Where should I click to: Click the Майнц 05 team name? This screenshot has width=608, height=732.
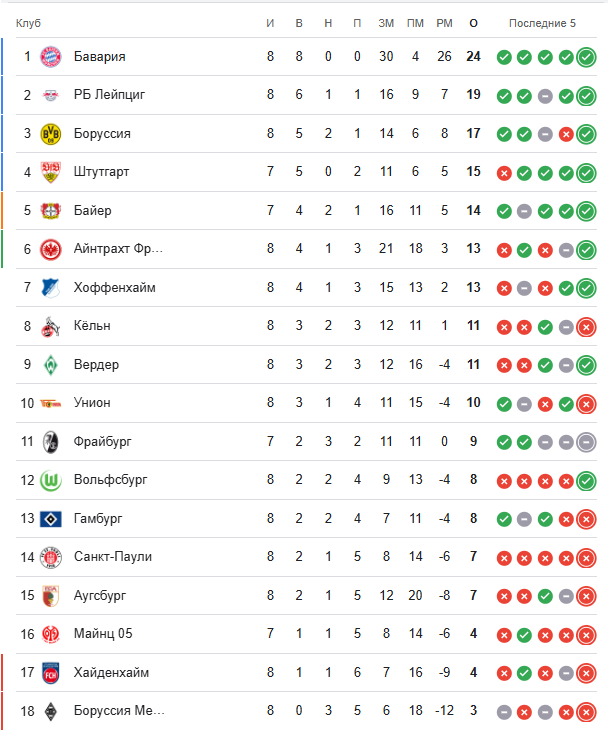click(x=103, y=634)
